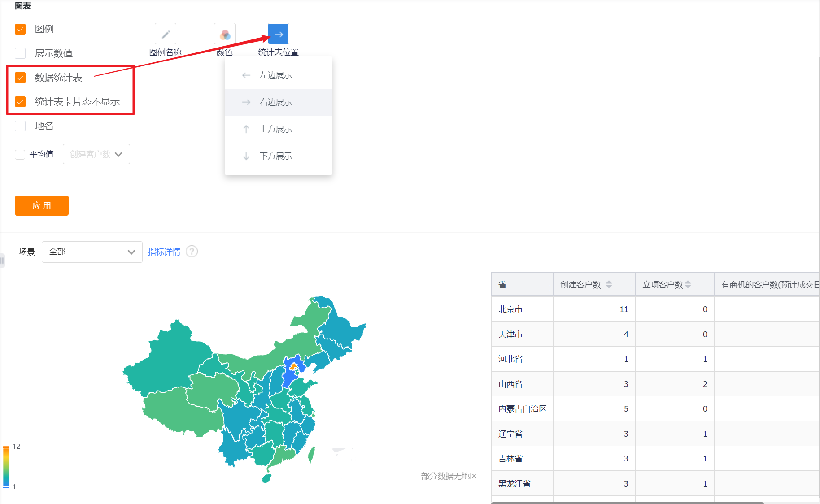
Task: Click the 吉林省 row cell
Action: (522, 459)
